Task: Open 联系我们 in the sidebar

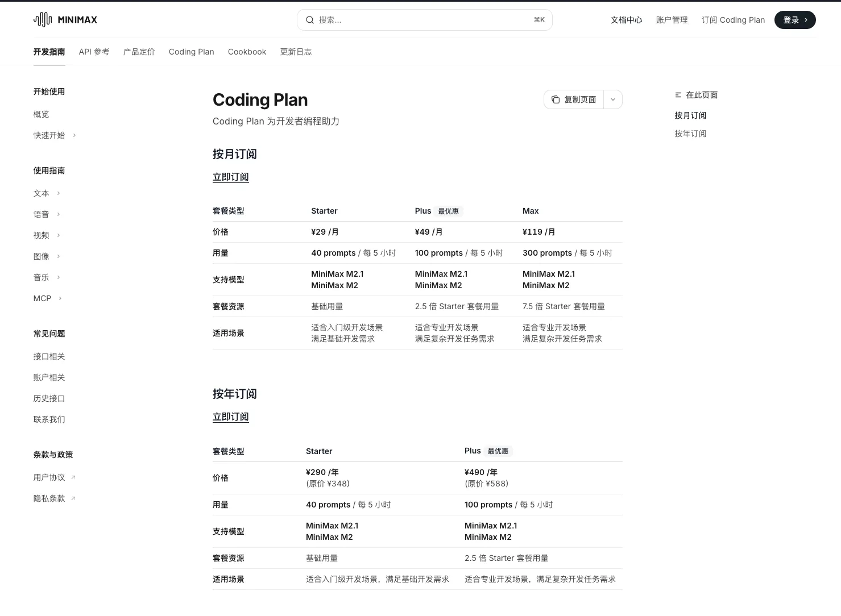Action: tap(49, 419)
